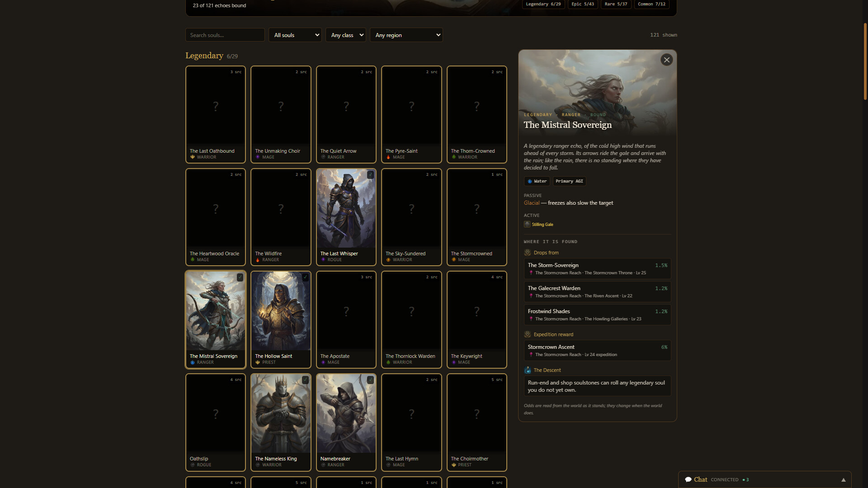Open the All souls filter dropdown

(295, 35)
